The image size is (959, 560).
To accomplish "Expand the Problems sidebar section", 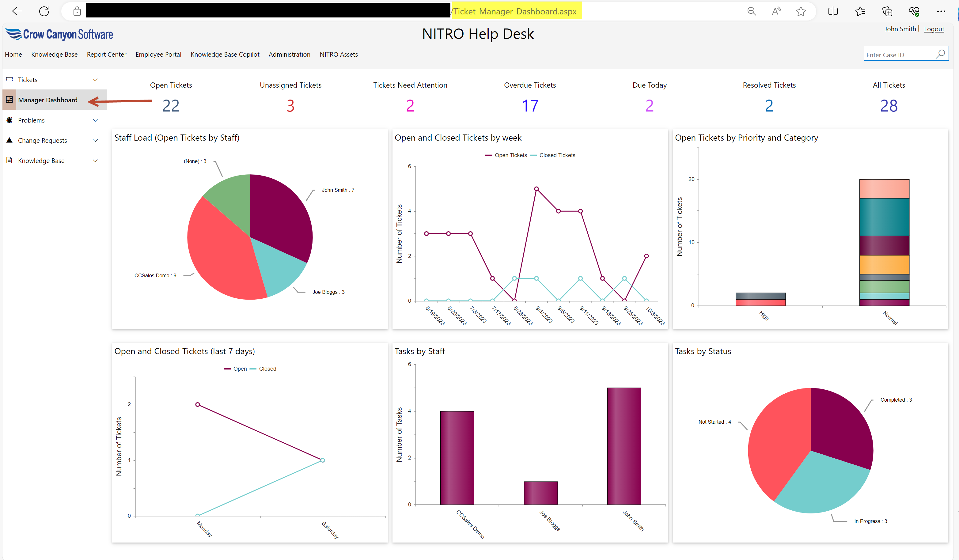I will click(x=95, y=120).
